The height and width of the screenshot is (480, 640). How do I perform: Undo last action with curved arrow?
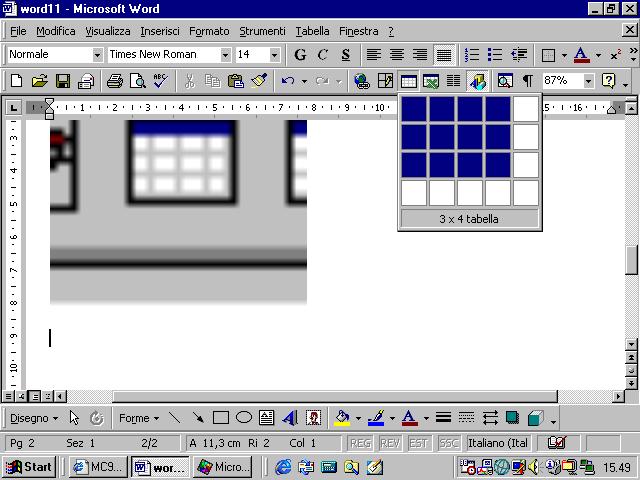[x=288, y=81]
